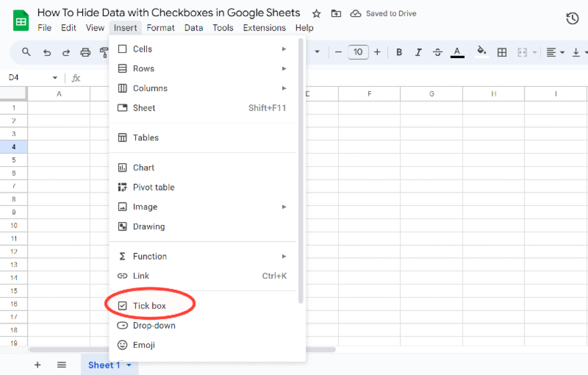
Task: Open the Help menu
Action: [304, 28]
